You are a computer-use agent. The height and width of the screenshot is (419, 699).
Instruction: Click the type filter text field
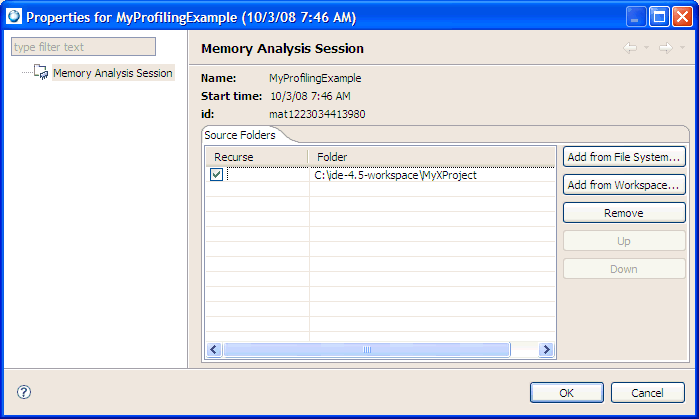pos(83,47)
